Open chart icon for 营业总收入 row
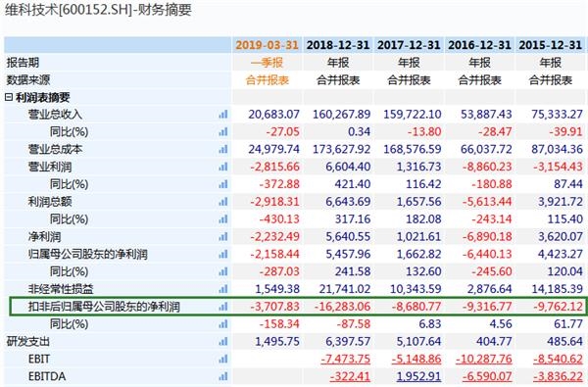Viewport: 588px width, 387px height. [223, 115]
